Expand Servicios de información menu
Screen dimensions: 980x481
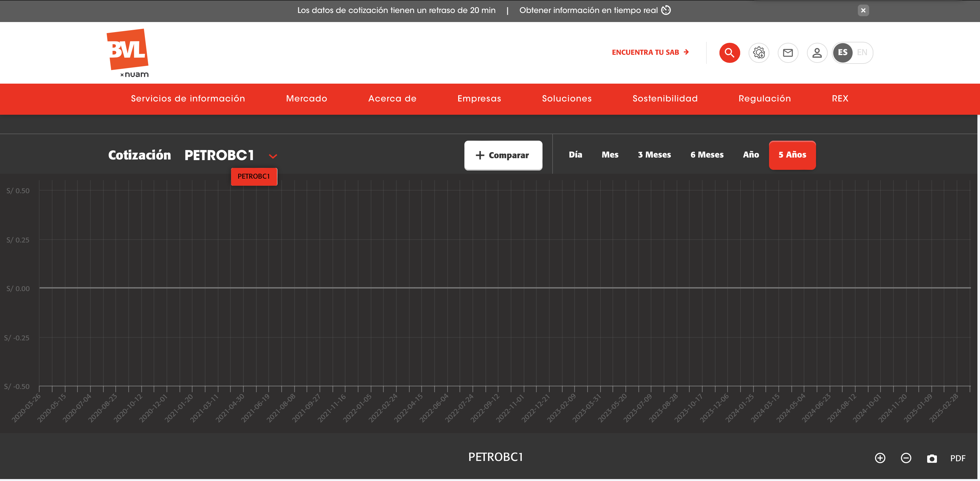point(188,99)
